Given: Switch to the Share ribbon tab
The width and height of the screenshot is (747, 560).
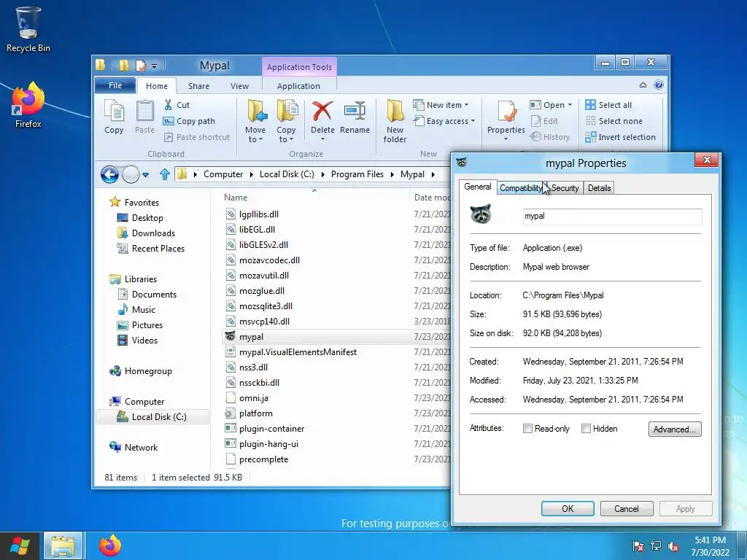Looking at the screenshot, I should [x=198, y=86].
